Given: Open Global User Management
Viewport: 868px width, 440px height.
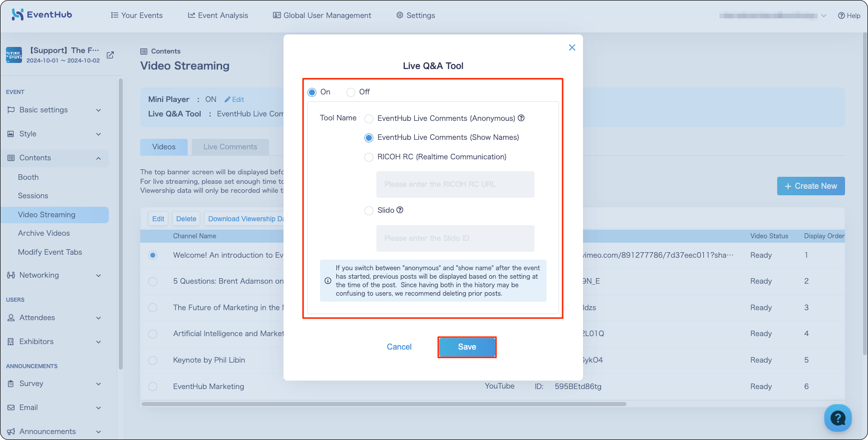Looking at the screenshot, I should click(x=322, y=15).
